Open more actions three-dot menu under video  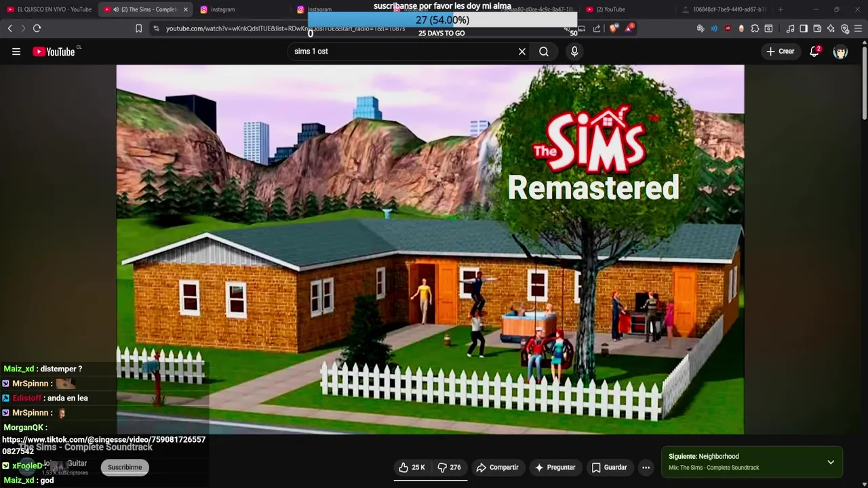646,468
